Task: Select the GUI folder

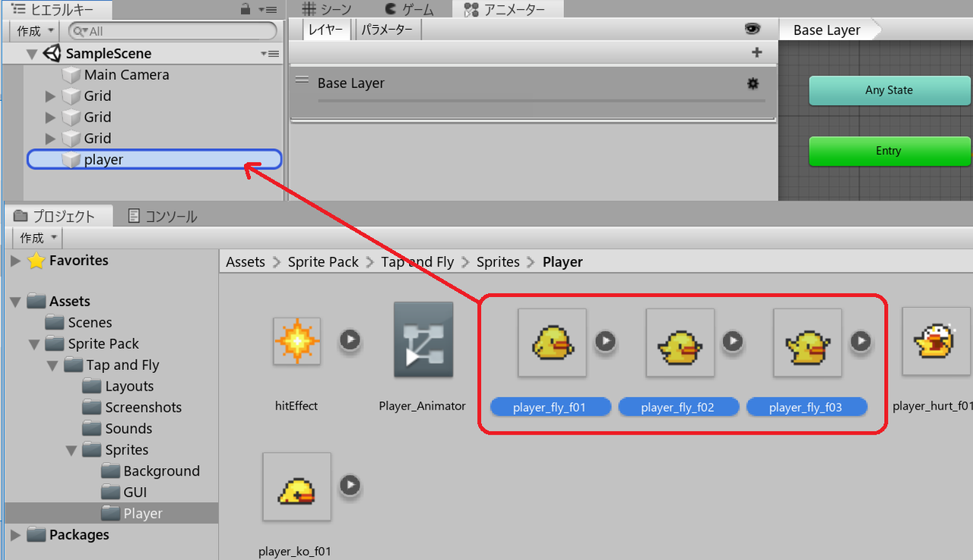Action: coord(124,493)
